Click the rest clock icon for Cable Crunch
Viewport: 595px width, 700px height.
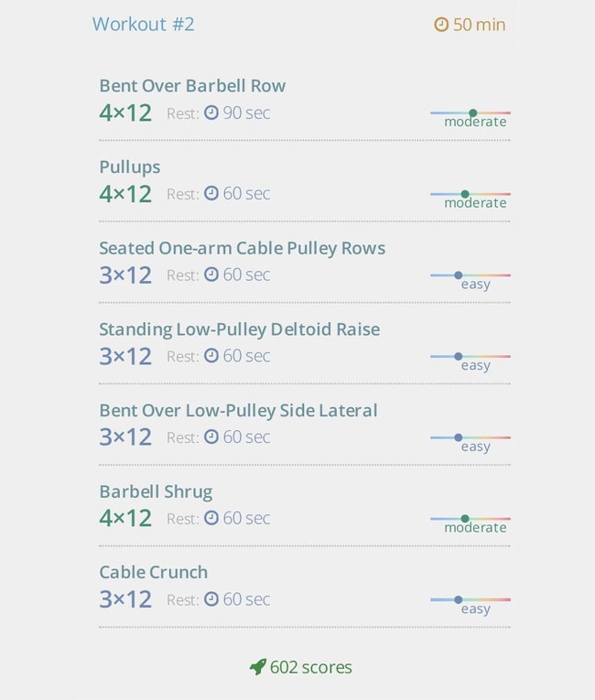point(211,599)
